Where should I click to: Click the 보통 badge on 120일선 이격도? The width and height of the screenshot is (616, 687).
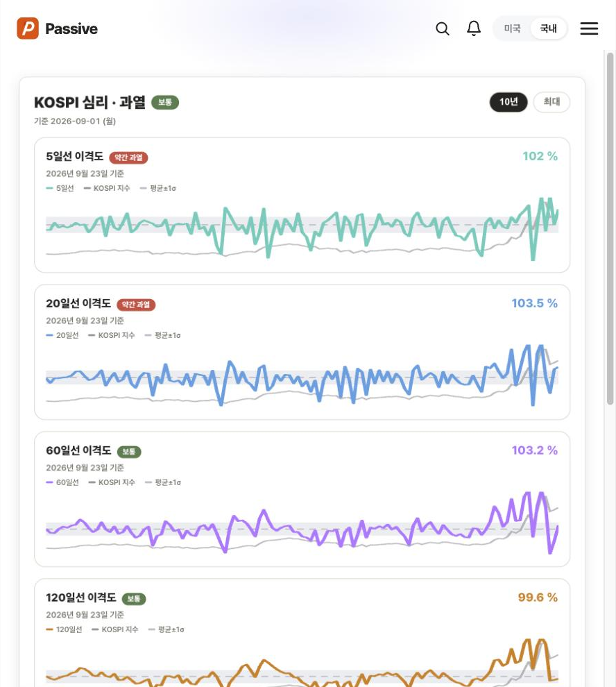[x=134, y=599]
